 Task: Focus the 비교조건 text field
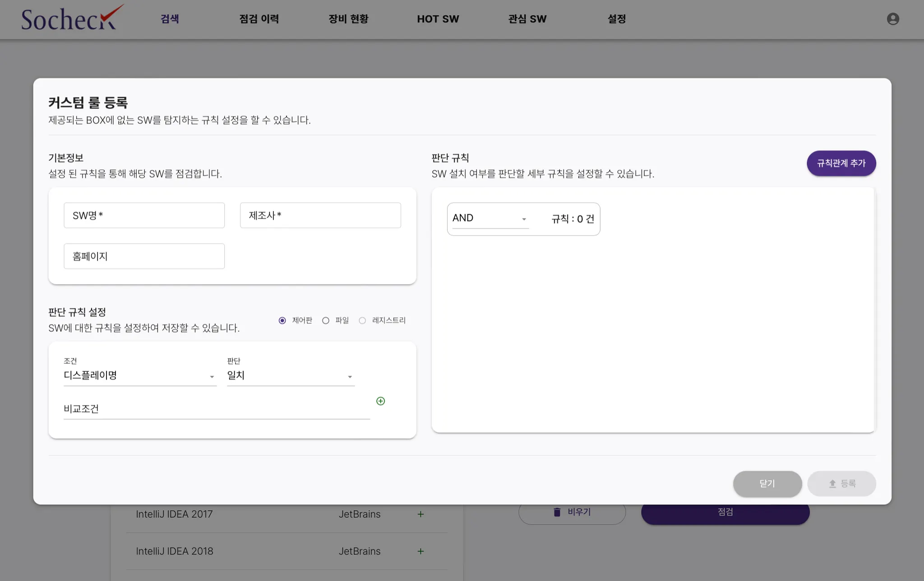coord(217,409)
